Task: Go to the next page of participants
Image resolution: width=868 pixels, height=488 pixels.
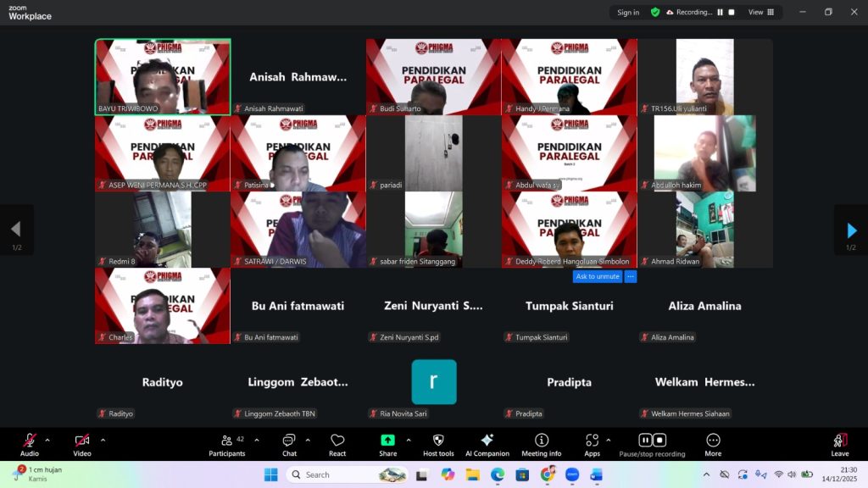Action: click(851, 230)
